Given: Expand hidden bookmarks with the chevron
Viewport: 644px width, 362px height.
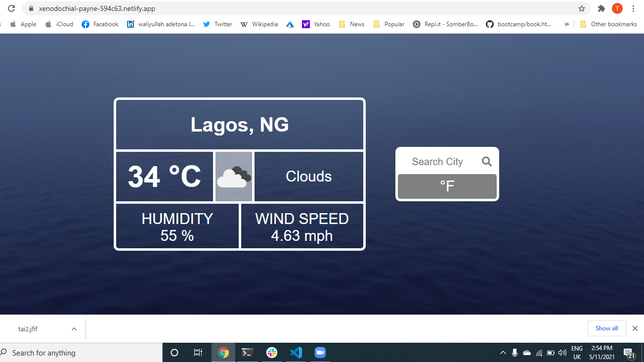Looking at the screenshot, I should (x=566, y=24).
